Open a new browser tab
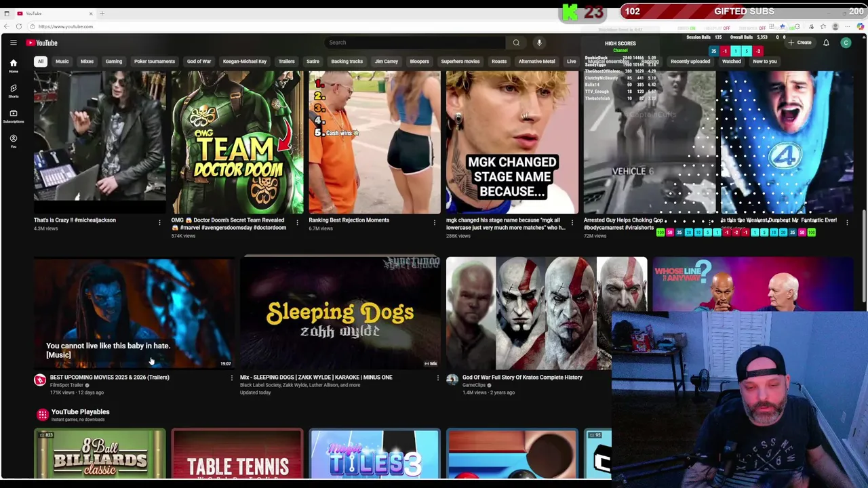 (102, 13)
